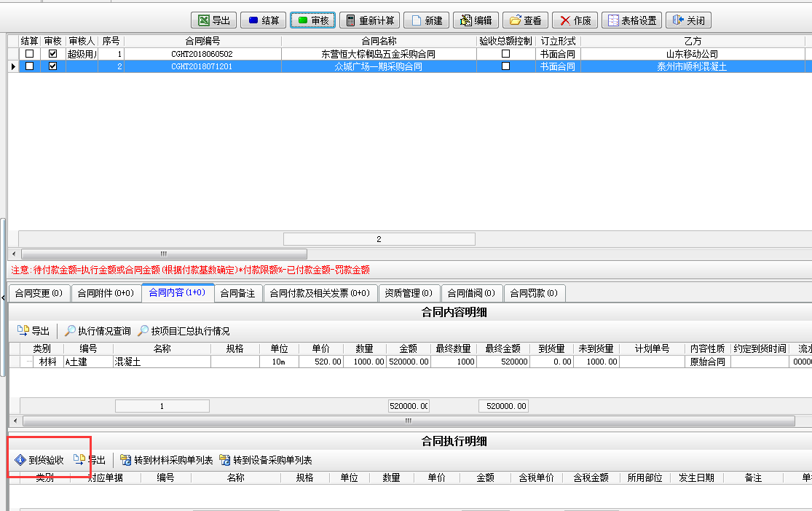Select the 东营恒大棕榈岛五金采购合同 row
Viewport: 812px width, 511px height.
click(x=379, y=54)
